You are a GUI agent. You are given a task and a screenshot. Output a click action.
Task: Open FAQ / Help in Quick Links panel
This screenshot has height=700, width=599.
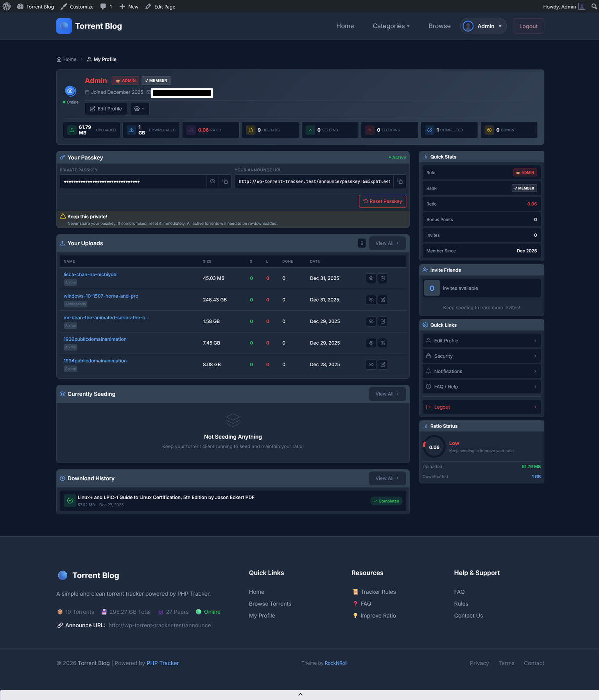tap(482, 387)
